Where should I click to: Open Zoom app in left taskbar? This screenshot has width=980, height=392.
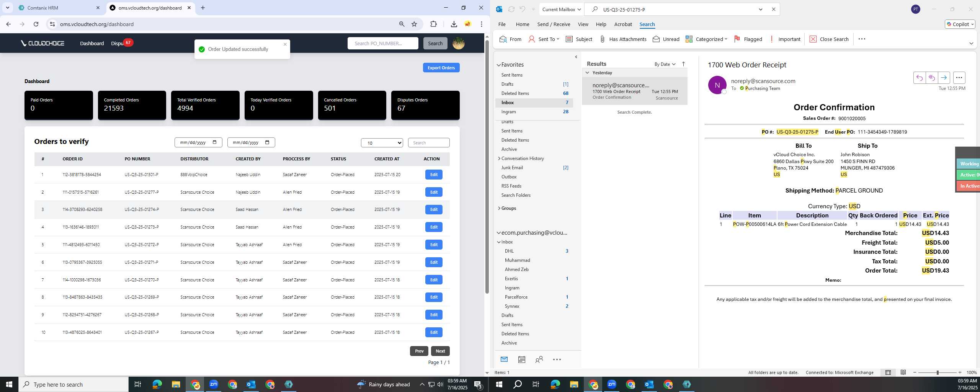tap(214, 384)
